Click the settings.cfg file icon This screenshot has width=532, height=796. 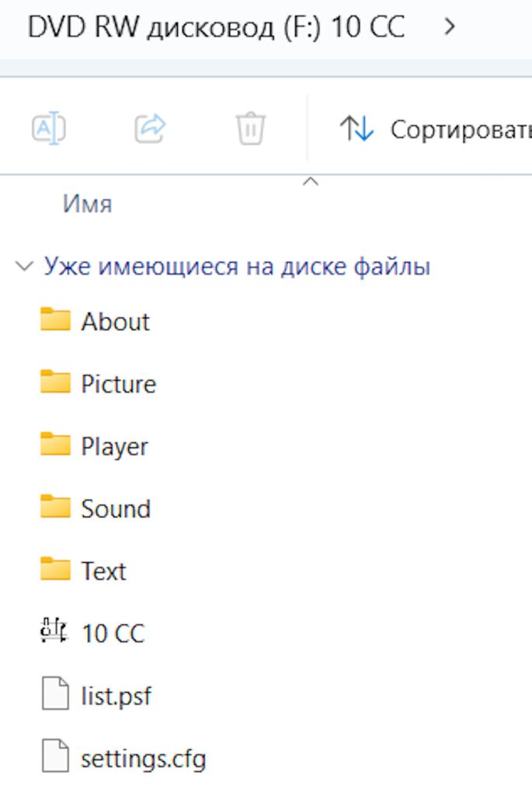click(55, 756)
